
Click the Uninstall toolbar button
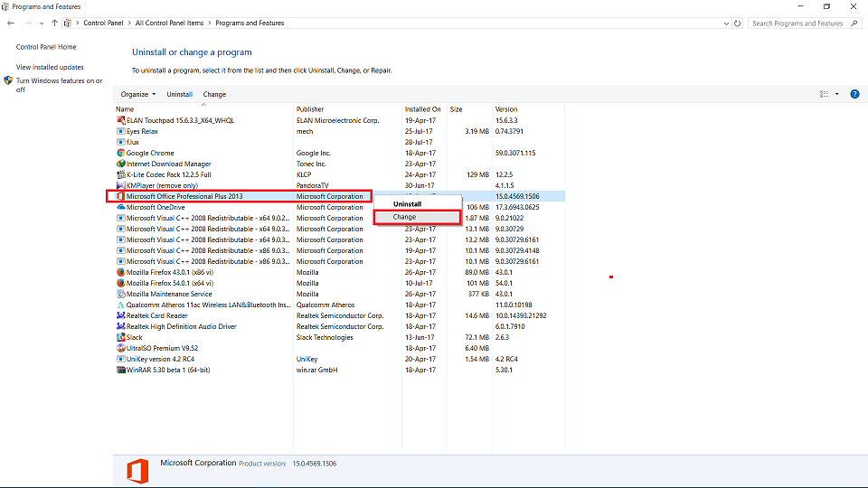(x=179, y=94)
